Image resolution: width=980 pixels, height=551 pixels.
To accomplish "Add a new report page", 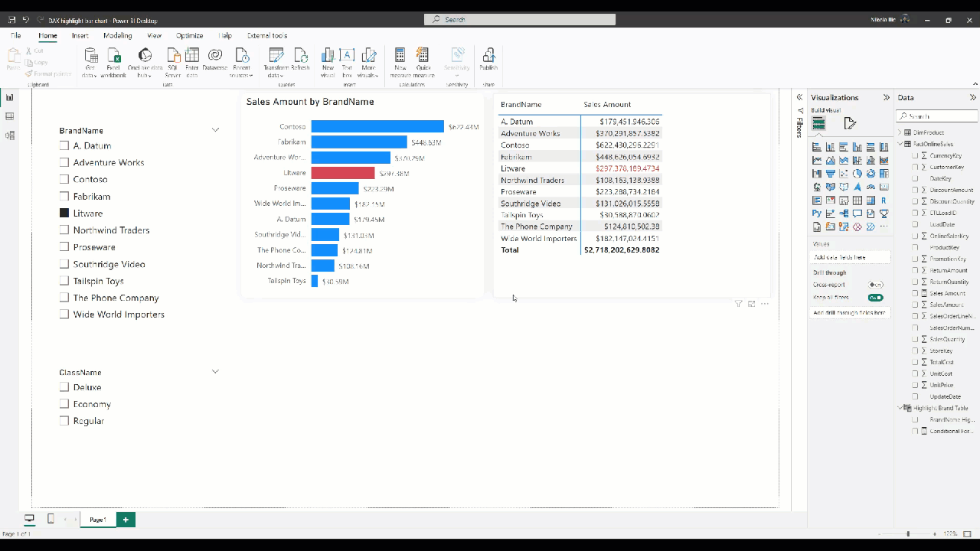I will (x=126, y=520).
